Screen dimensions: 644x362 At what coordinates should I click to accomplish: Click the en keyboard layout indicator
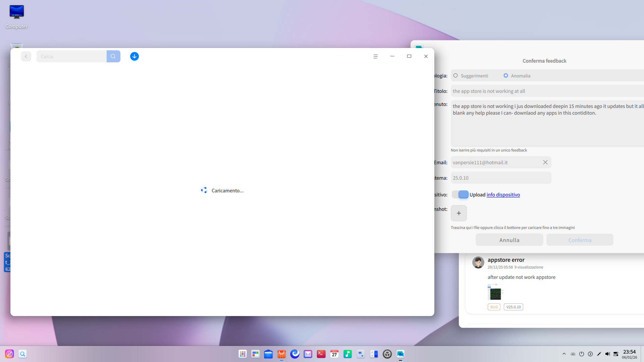coord(573,354)
